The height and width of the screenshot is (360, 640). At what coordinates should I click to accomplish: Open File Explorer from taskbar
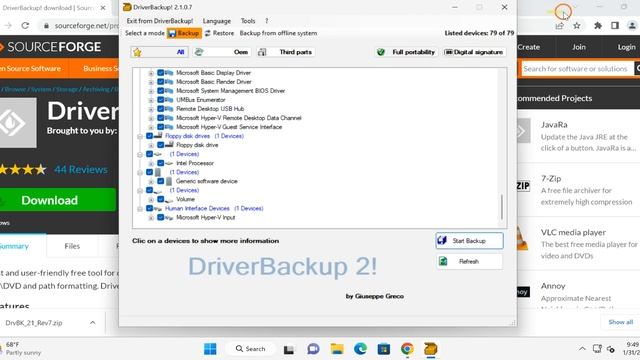[337, 349]
